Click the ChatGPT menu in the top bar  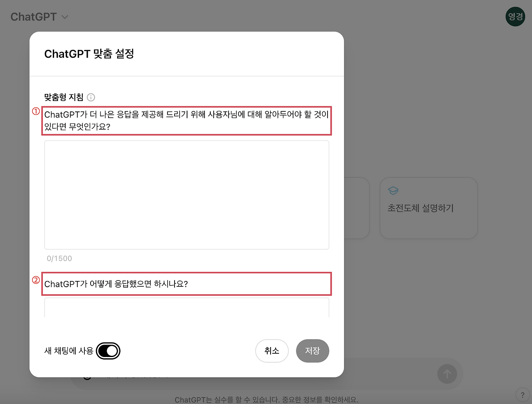(39, 17)
